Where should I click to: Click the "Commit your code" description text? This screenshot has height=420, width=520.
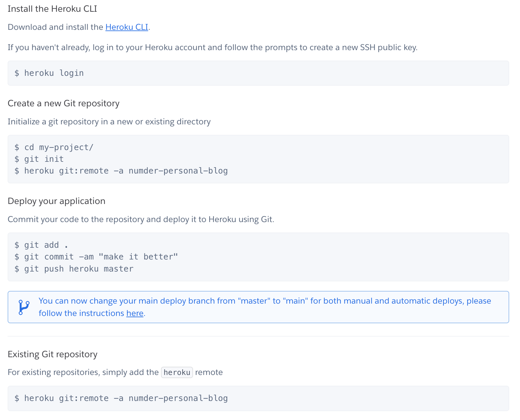[141, 220]
